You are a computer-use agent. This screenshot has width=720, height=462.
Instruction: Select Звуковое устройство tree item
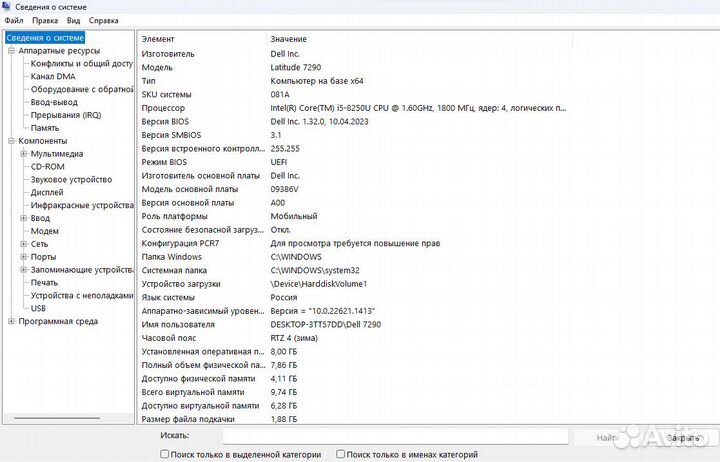point(71,179)
